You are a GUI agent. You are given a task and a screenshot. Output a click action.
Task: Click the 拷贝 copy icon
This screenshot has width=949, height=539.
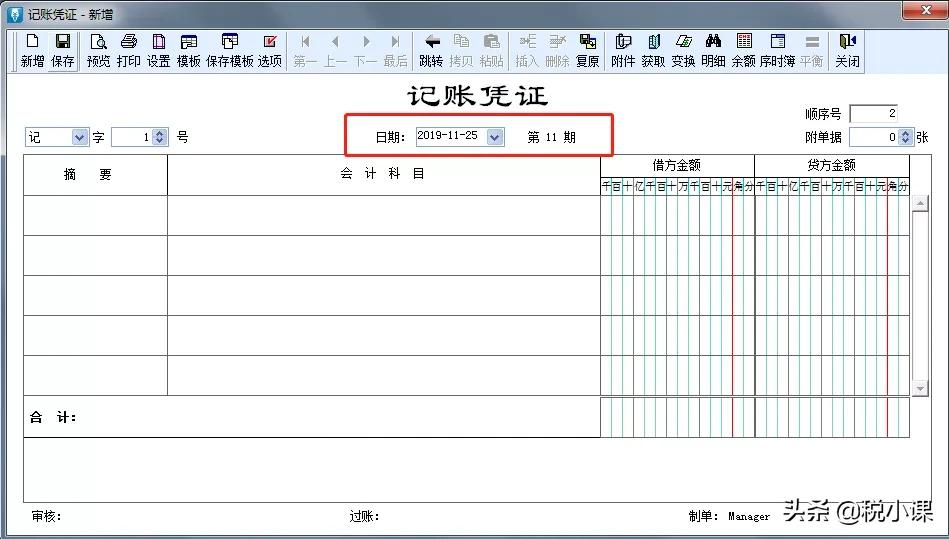pyautogui.click(x=461, y=51)
